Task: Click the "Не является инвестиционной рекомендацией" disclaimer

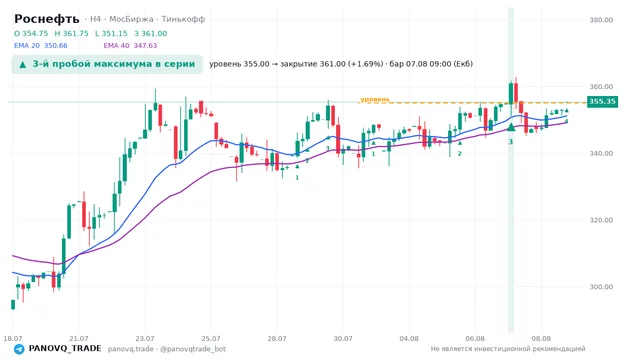Action: [508, 349]
